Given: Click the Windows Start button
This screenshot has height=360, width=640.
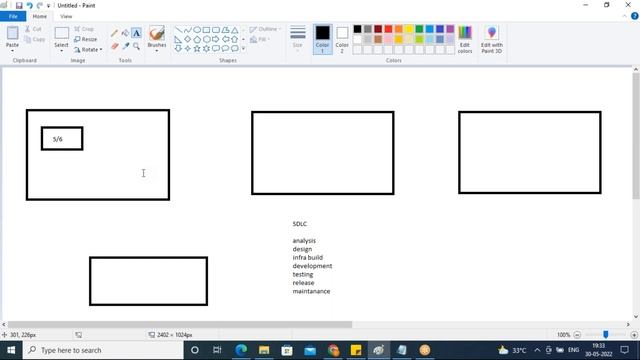Looking at the screenshot, I should [x=11, y=350].
